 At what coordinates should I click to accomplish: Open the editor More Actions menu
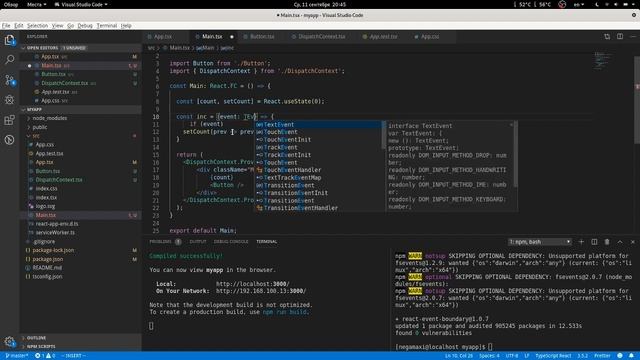633,36
